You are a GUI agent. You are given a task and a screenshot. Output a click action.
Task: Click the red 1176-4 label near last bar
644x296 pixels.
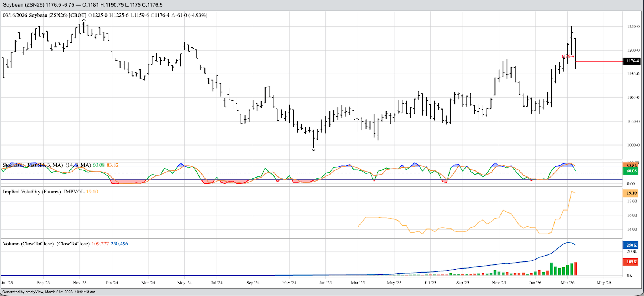pos(568,56)
